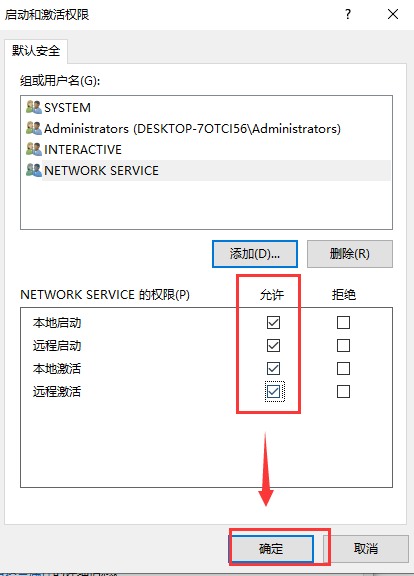Uncheck 允许 checkbox for 远程激活

click(x=273, y=392)
